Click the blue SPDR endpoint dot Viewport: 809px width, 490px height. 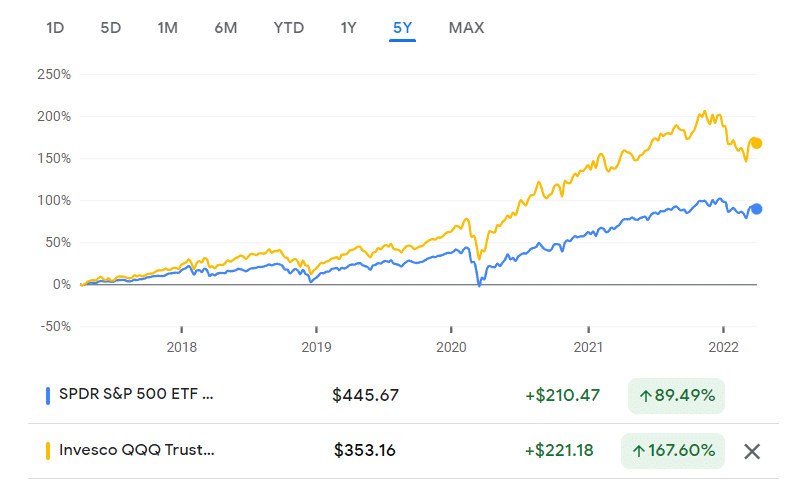click(757, 208)
